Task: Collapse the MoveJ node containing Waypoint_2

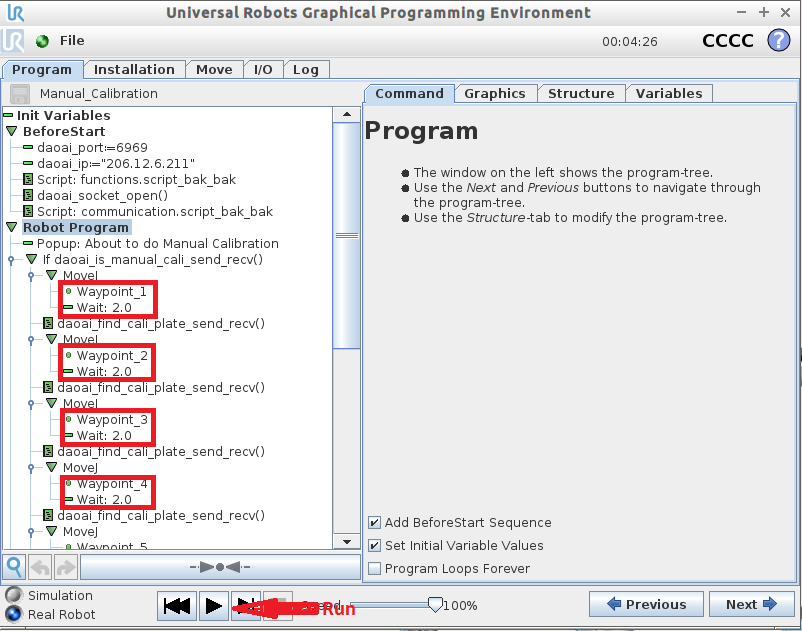Action: point(52,339)
